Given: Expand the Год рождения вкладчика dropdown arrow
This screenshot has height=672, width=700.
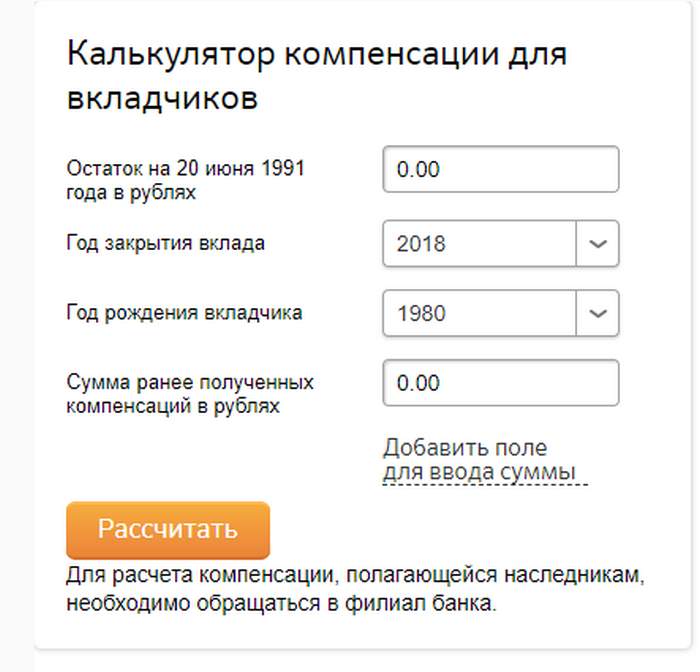Looking at the screenshot, I should coord(598,314).
